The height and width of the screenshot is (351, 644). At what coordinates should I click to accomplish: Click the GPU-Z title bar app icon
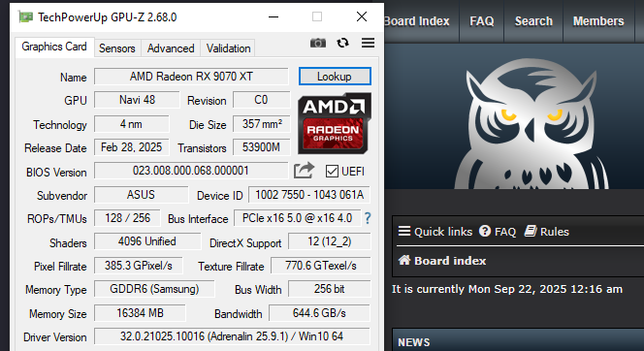[x=25, y=16]
